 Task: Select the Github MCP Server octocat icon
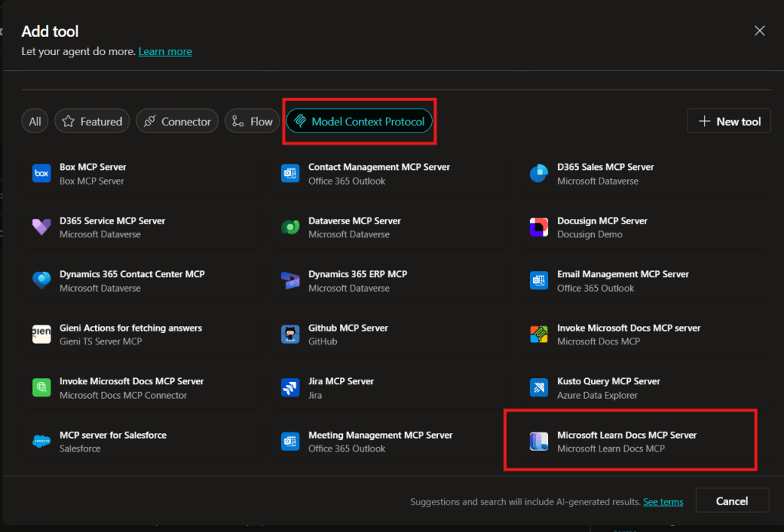tap(290, 335)
